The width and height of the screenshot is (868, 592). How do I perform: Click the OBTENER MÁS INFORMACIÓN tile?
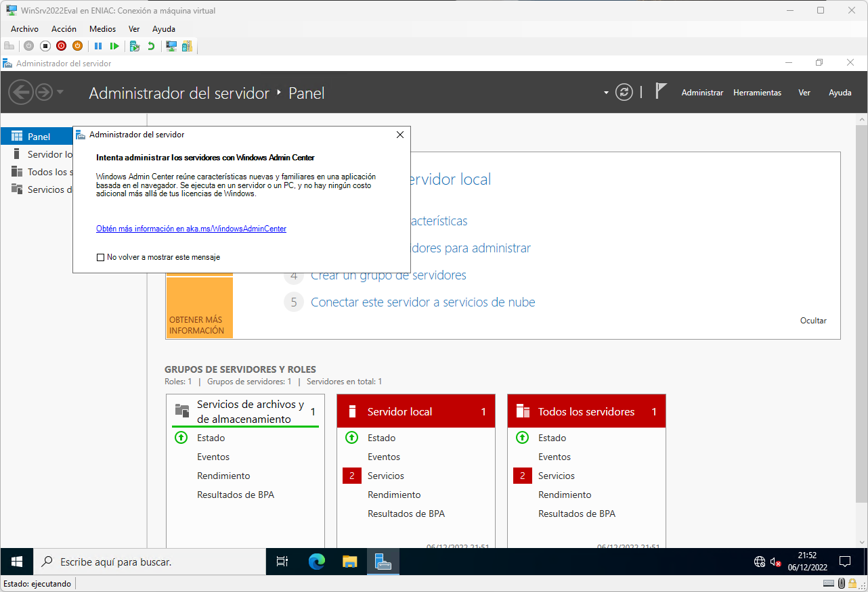(x=199, y=308)
